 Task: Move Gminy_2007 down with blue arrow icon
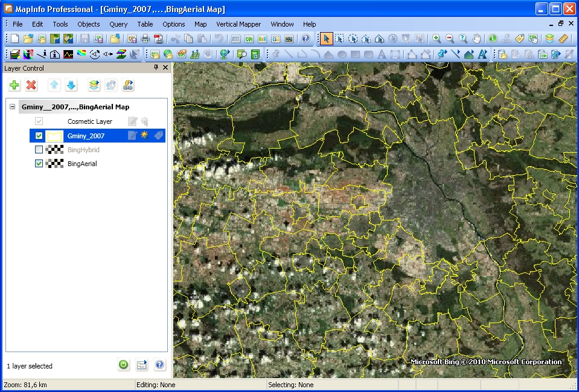(71, 85)
